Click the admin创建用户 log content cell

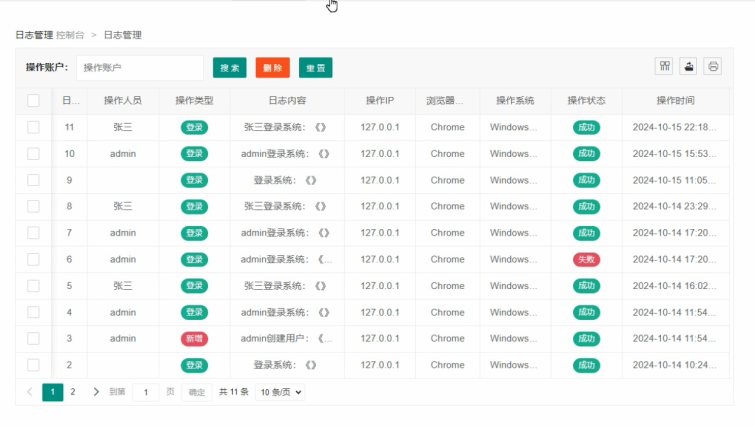tap(287, 339)
